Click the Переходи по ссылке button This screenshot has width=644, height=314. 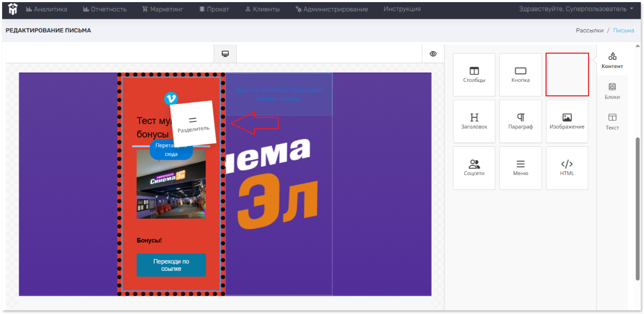point(171,265)
